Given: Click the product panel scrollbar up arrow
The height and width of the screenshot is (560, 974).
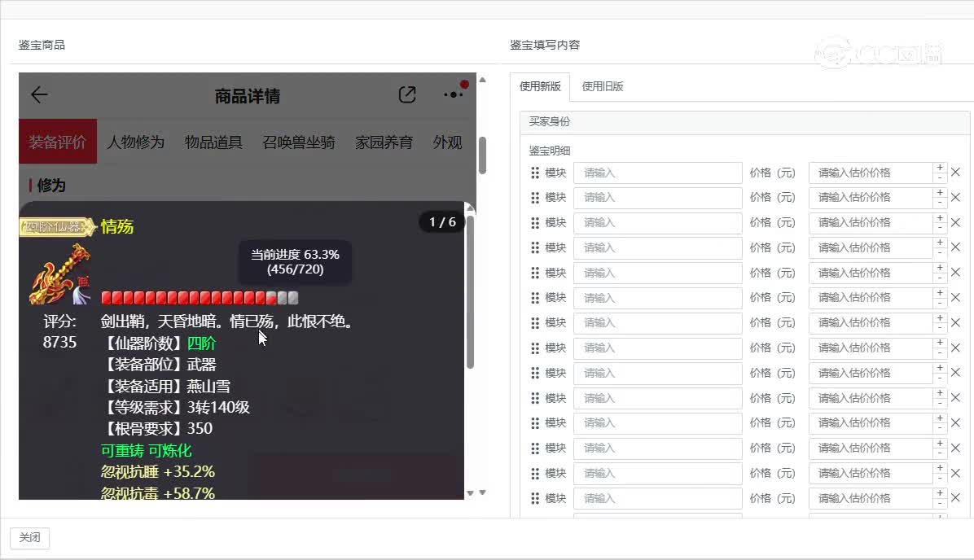Looking at the screenshot, I should (x=482, y=80).
